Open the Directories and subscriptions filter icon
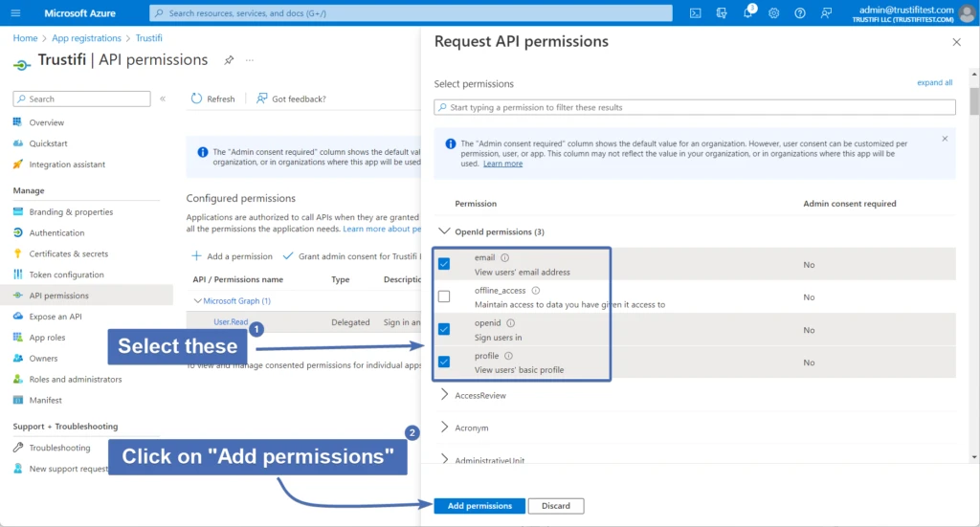This screenshot has width=980, height=527. point(722,13)
